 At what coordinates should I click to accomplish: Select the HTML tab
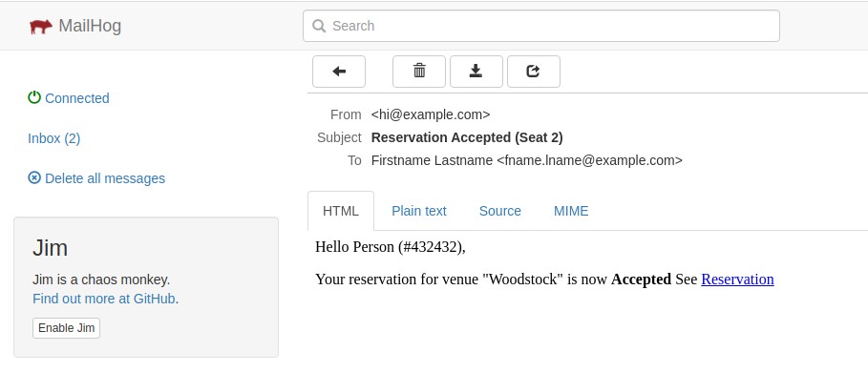(x=341, y=211)
